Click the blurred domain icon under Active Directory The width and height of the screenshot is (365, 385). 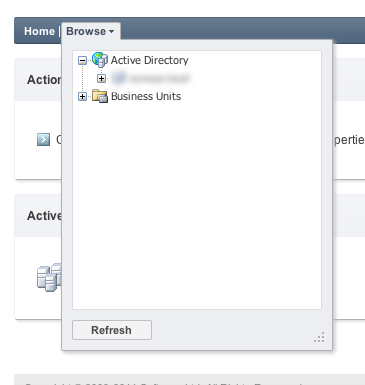point(118,78)
